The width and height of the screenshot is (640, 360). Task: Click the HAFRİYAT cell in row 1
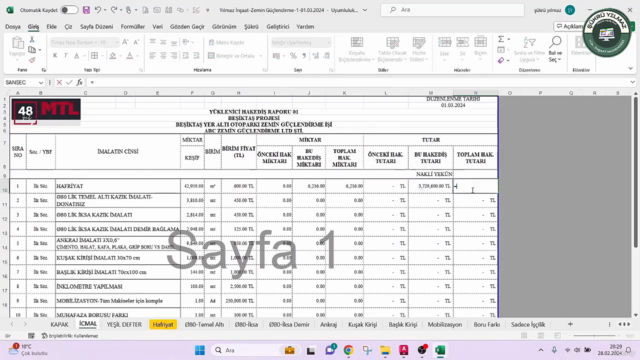[118, 186]
